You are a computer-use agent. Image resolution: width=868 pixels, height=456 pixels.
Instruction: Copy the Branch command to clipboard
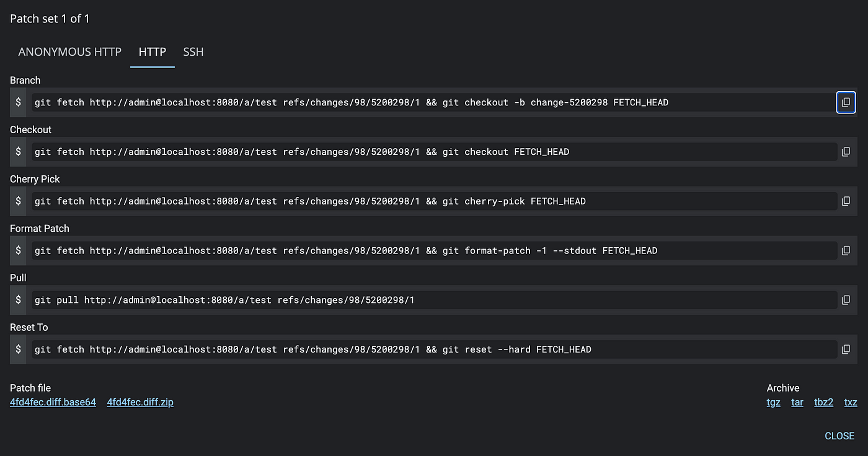tap(846, 102)
